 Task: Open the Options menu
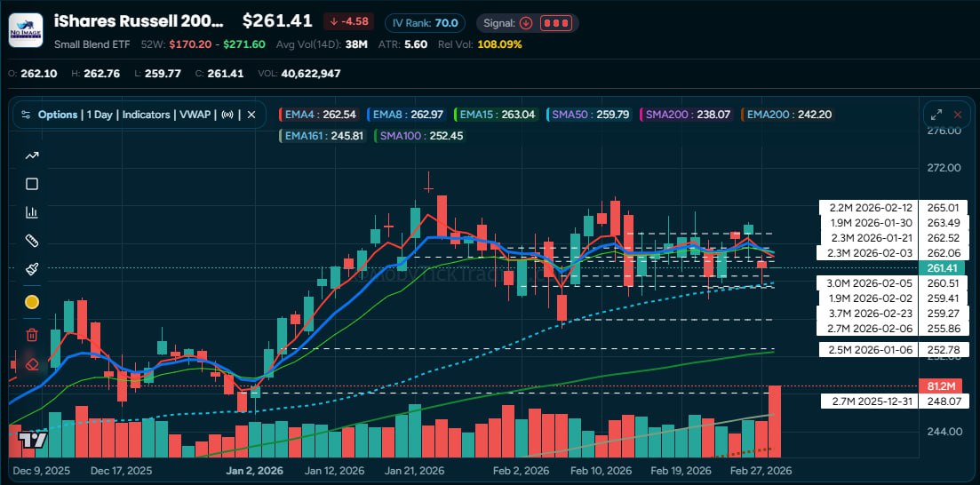coord(58,115)
